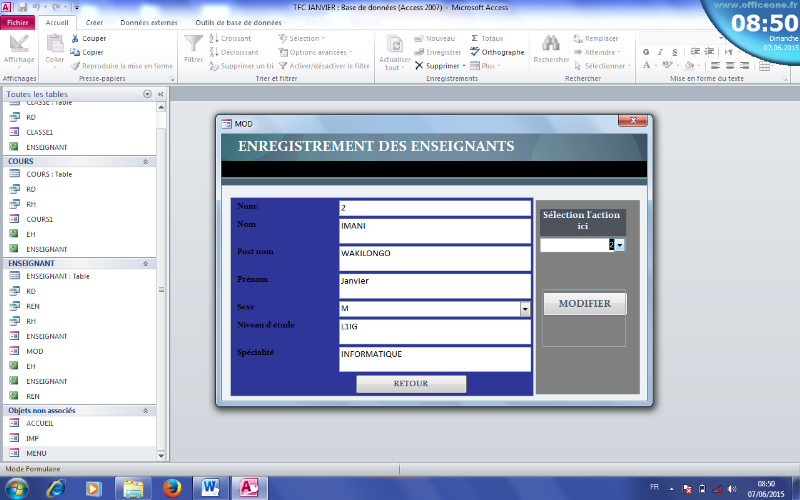Viewport: 800px width, 500px height.
Task: Toggle underline S formatting
Action: [x=674, y=52]
